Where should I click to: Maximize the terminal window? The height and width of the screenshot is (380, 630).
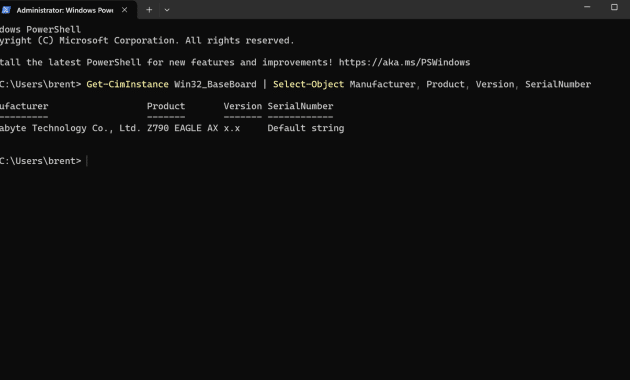pos(614,7)
